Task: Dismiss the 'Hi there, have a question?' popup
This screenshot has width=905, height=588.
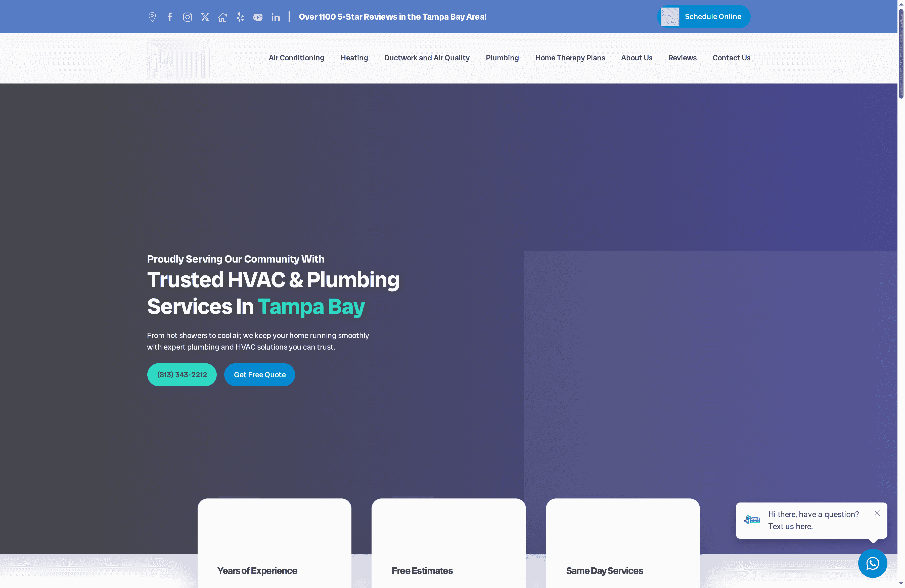Action: tap(877, 513)
